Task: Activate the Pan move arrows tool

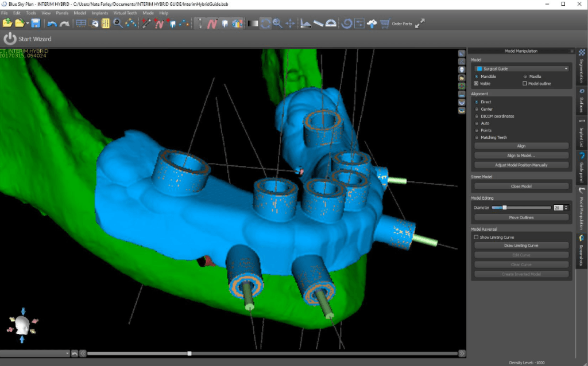Action: 290,24
